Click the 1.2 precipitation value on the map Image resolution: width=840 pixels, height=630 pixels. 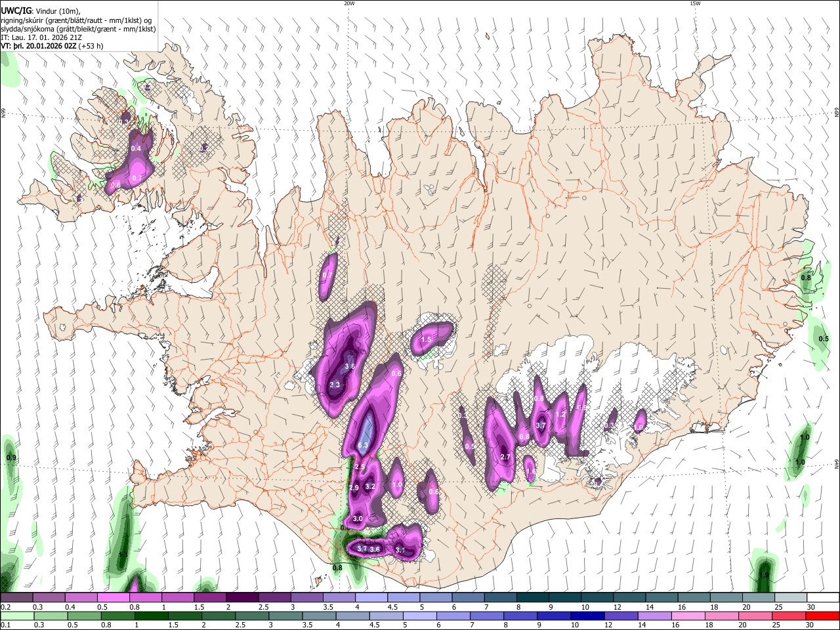[x=560, y=415]
